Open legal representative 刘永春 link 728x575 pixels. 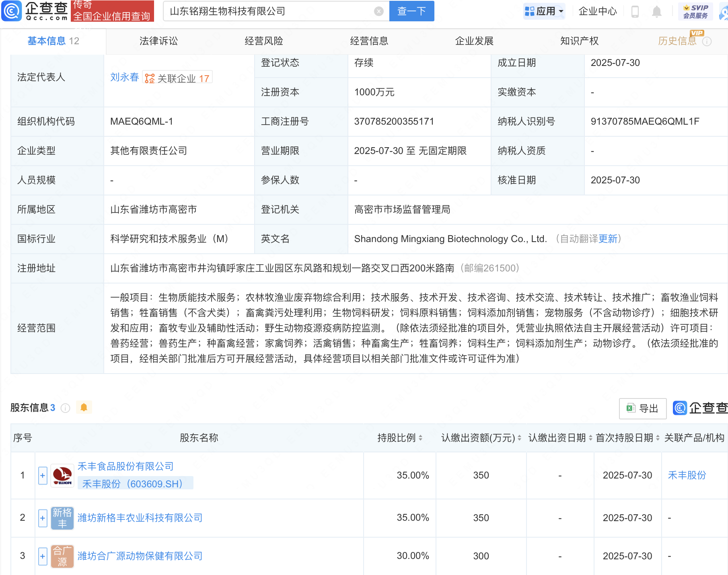click(x=125, y=77)
